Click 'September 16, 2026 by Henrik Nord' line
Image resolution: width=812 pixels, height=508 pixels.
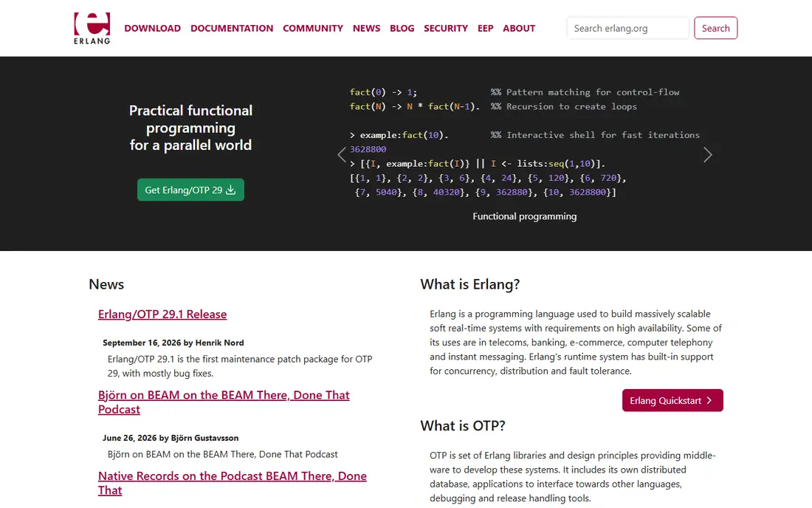(173, 343)
